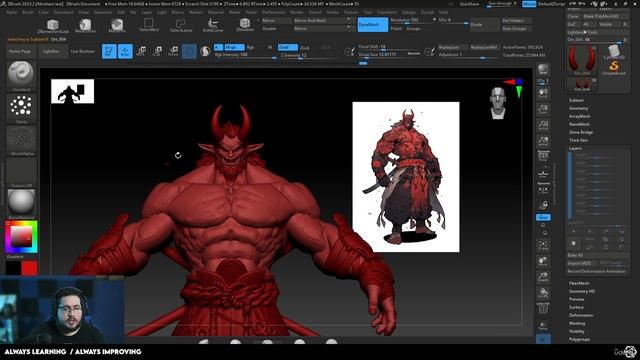The width and height of the screenshot is (640, 360).
Task: Click the Bake All button
Action: click(598, 255)
